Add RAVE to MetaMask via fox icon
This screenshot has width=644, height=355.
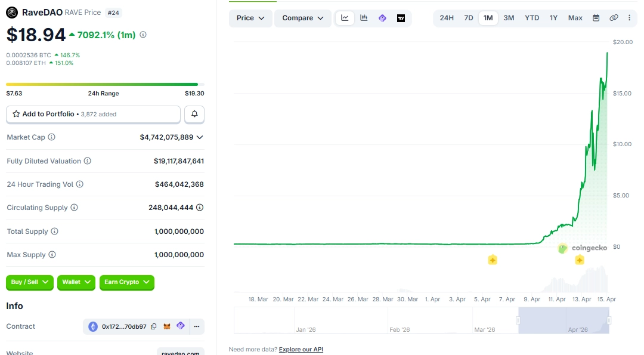coord(167,326)
